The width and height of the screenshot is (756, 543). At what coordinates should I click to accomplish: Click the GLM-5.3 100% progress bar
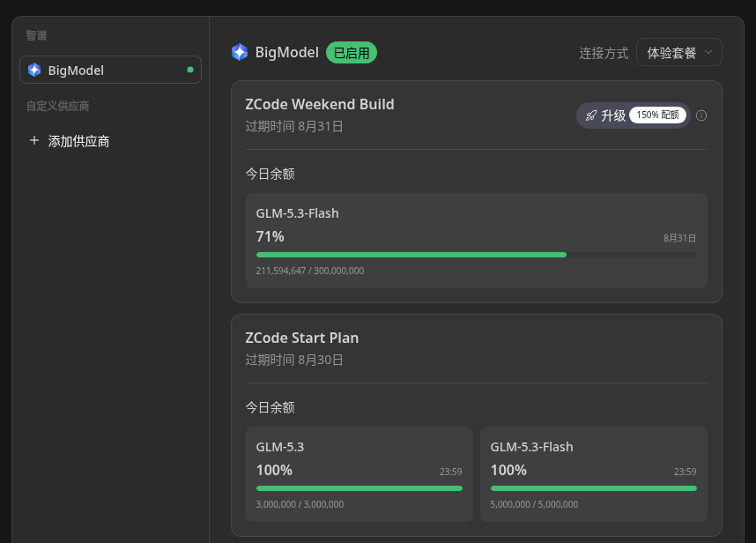click(x=359, y=488)
